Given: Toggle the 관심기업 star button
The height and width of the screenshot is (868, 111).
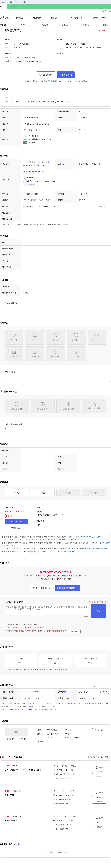Looking at the screenshot, I should point(10,739).
